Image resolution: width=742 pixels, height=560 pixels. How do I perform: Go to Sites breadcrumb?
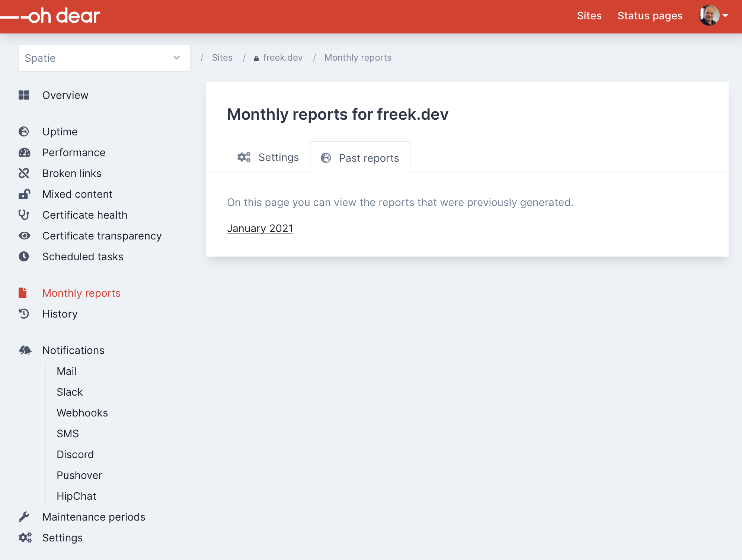[x=222, y=58]
